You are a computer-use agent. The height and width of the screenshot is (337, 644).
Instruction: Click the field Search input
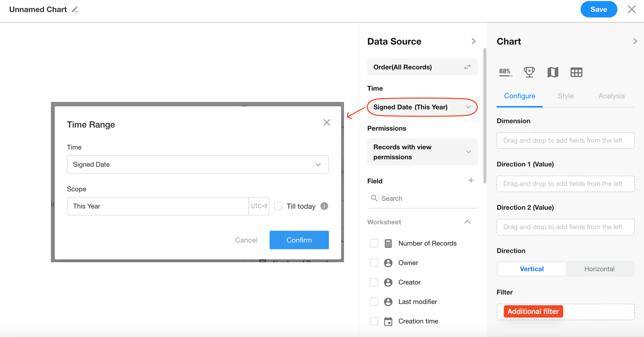tap(423, 198)
